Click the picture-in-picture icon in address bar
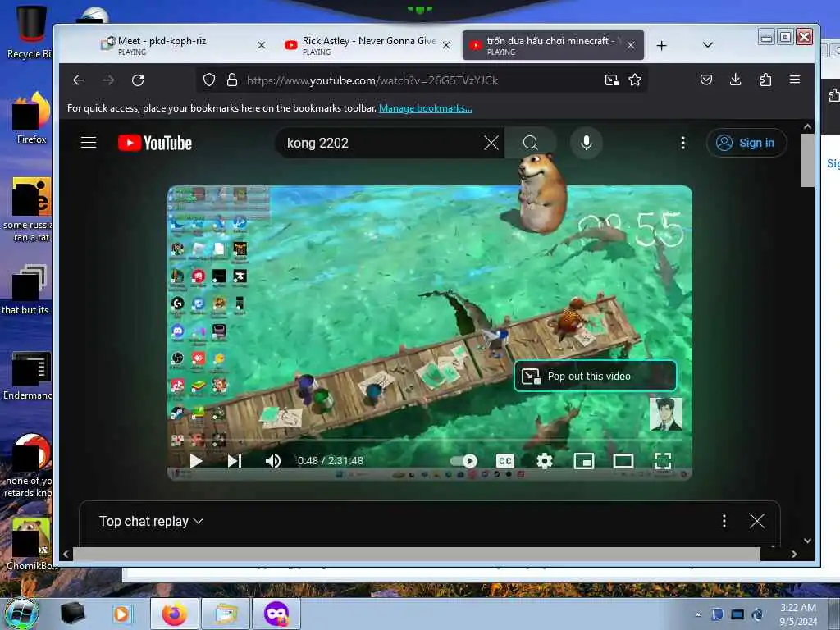 [611, 80]
